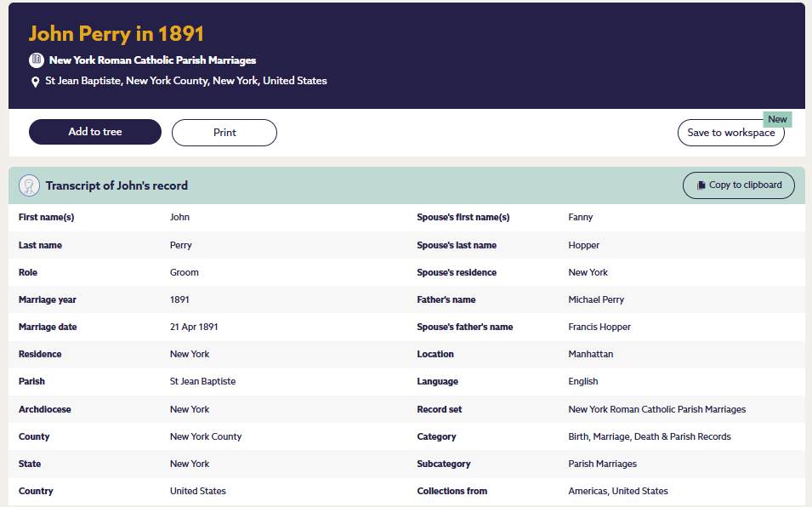This screenshot has height=507, width=812.
Task: Click the Add to tree button
Action: [95, 132]
